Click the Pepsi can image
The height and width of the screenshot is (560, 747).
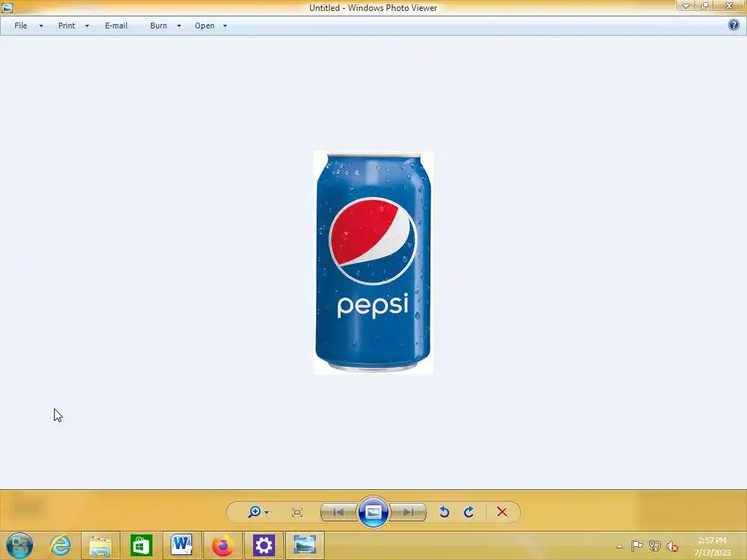tap(373, 262)
